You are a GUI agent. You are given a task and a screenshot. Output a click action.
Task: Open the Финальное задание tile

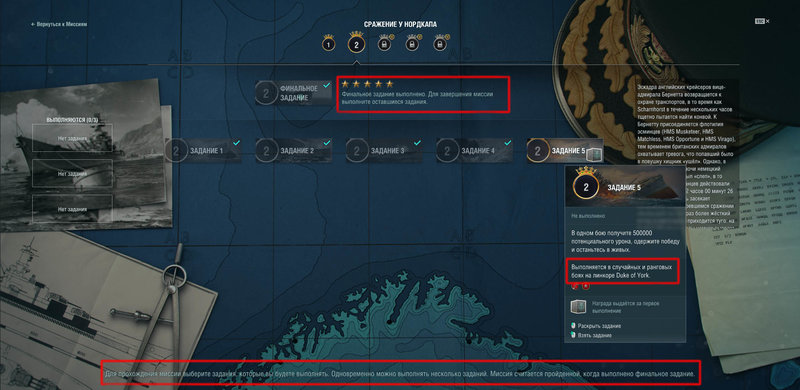coord(293,93)
